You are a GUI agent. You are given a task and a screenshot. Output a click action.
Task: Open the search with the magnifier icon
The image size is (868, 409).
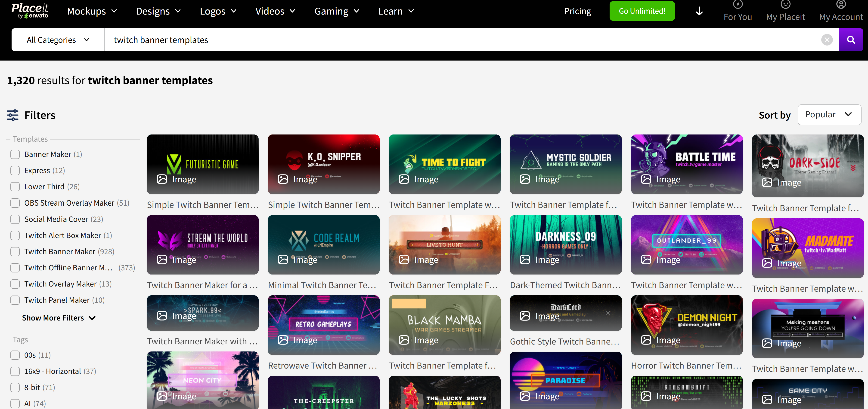(x=851, y=39)
